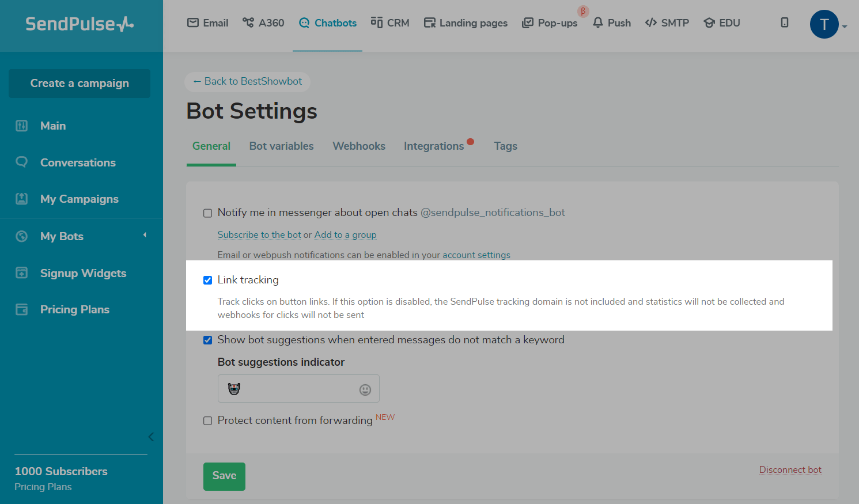Click the SendPulse logo

coord(80,24)
